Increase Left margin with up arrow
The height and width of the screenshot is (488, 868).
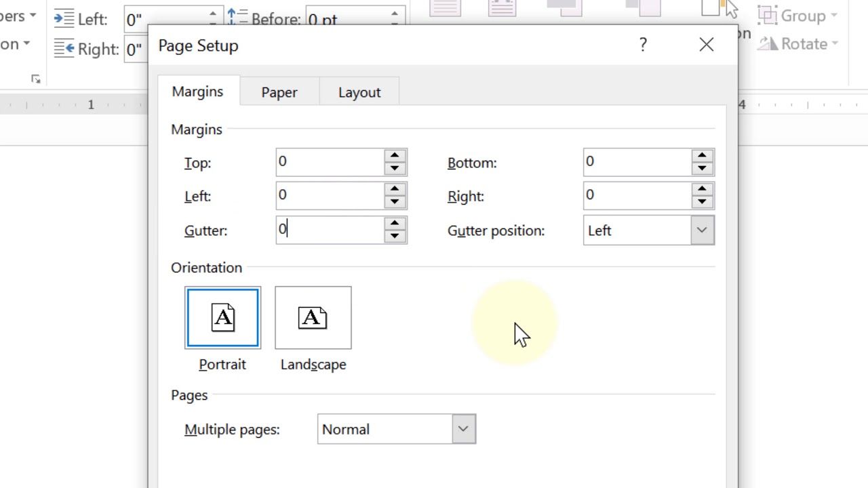(x=395, y=190)
